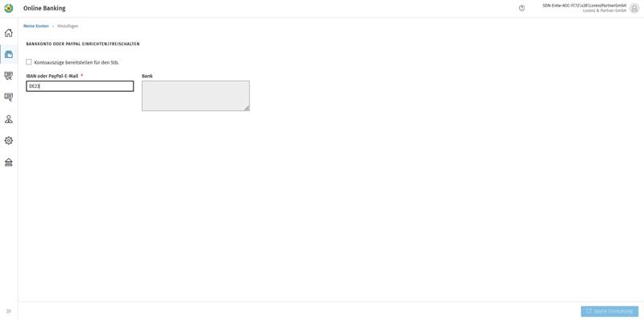
Task: Enable Kontoauszüge bereitstellen für den Stb. checkbox
Action: [x=29, y=62]
